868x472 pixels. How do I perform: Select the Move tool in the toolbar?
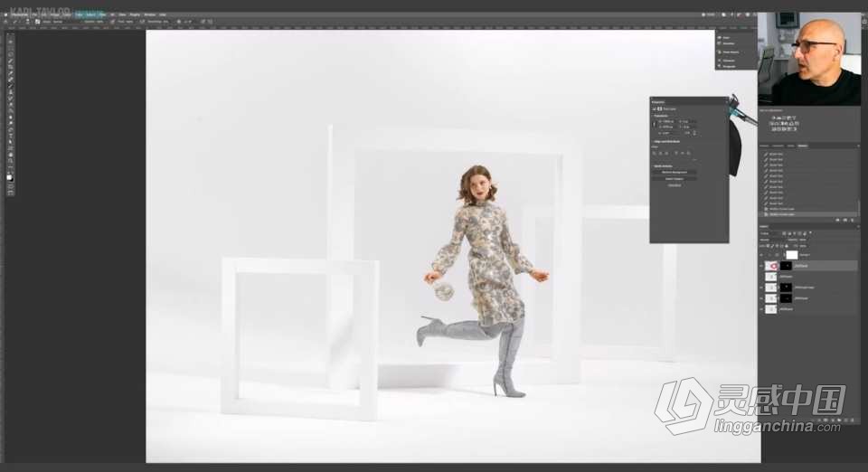(10, 42)
